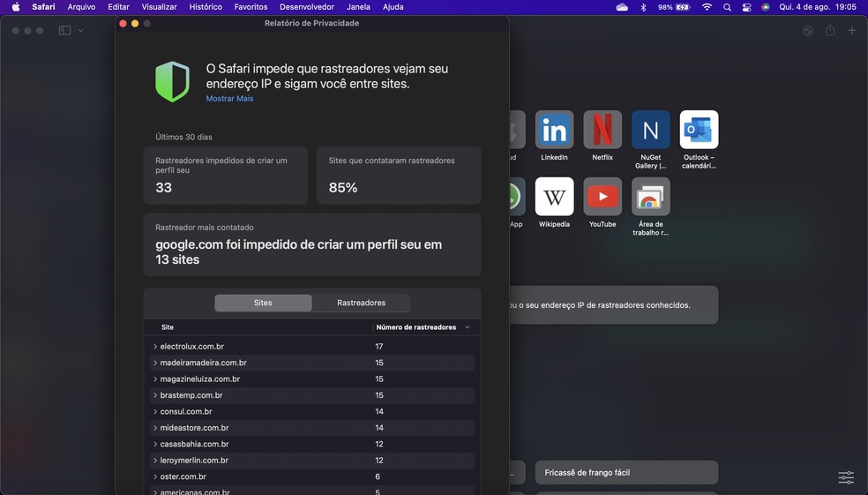Click the battery status icon
Screen dimensions: 868x495
tap(683, 7)
